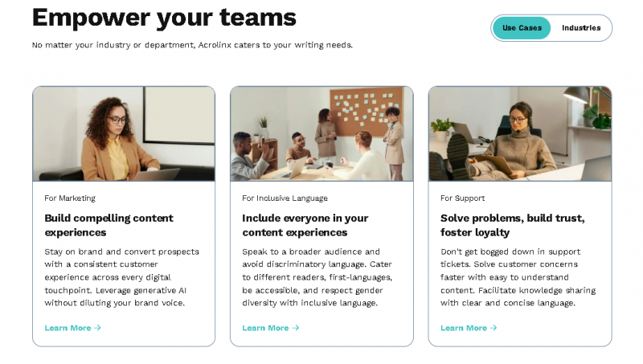Image resolution: width=643 pixels, height=364 pixels.
Task: Click Learn More under Marketing card
Action: 68,328
